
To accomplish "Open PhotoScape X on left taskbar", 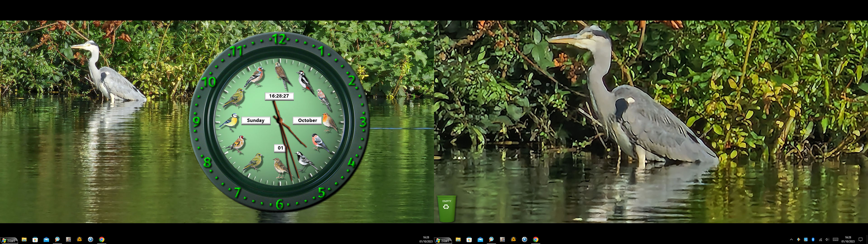I will pyautogui.click(x=57, y=240).
